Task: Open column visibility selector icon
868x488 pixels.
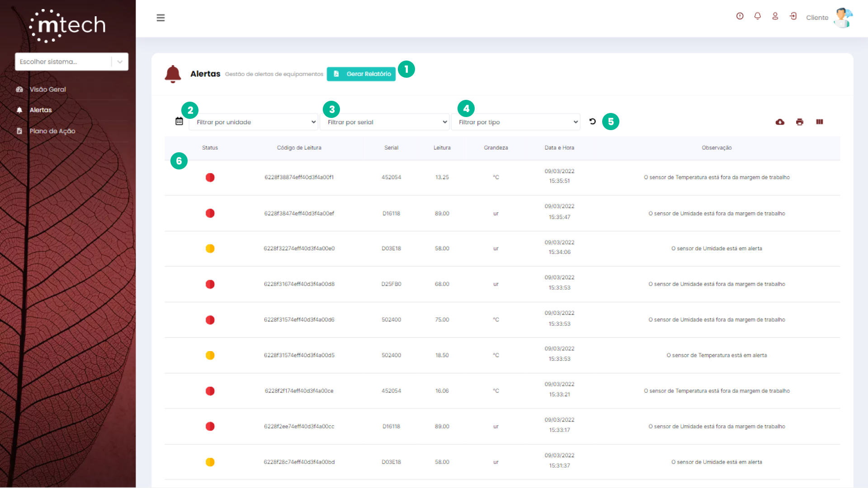Action: coord(819,122)
